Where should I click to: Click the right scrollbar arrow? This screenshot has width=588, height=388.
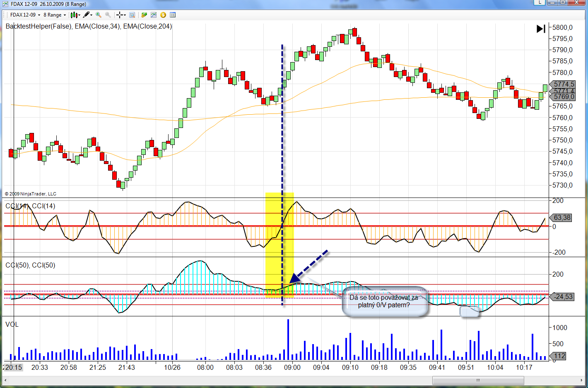581,380
